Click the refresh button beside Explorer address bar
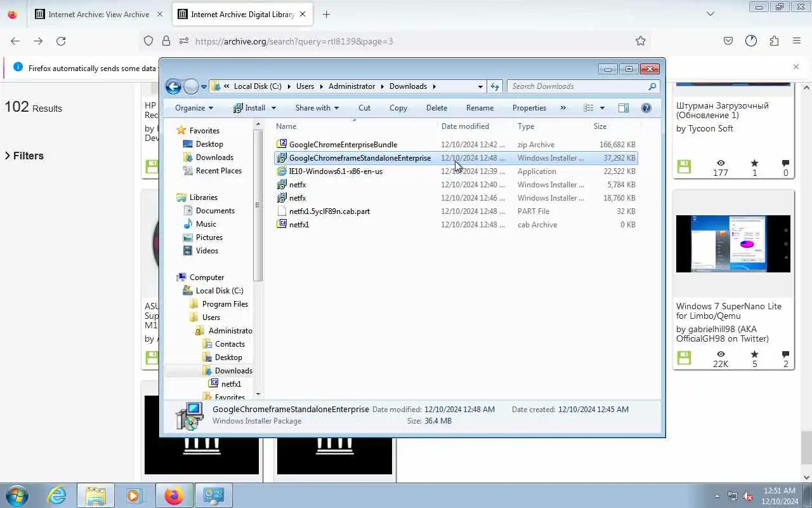This screenshot has height=508, width=812. [x=495, y=86]
